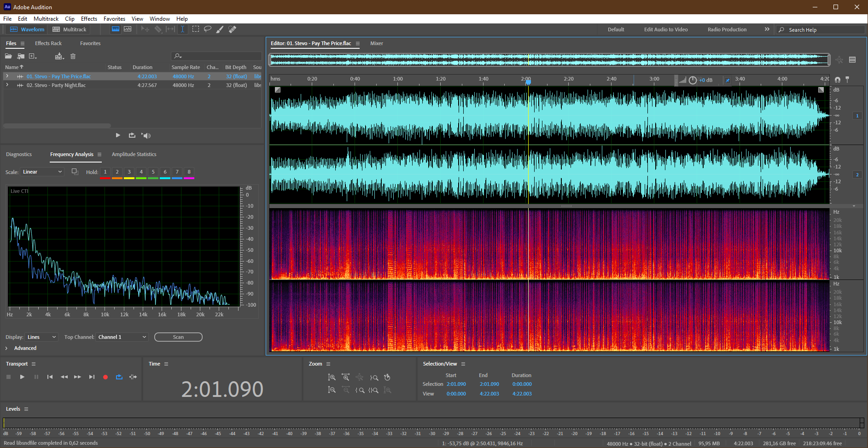Image resolution: width=868 pixels, height=448 pixels.
Task: Expand the Advanced section
Action: 6,348
